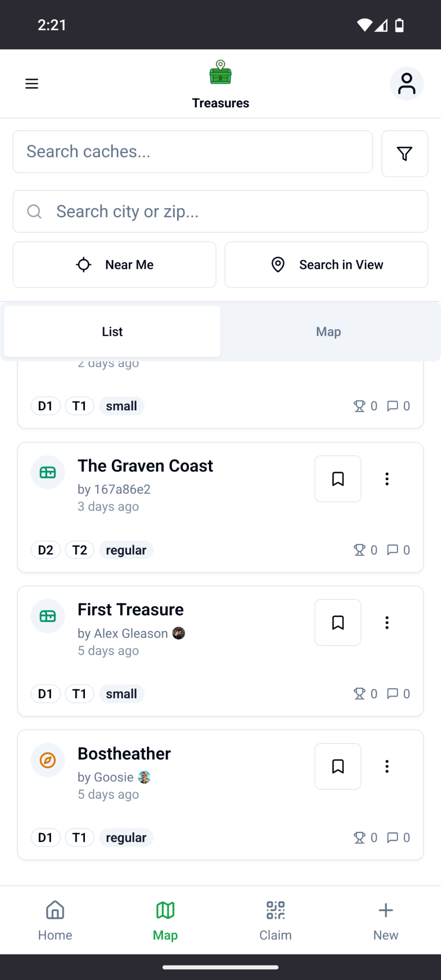Open the user profile icon
The height and width of the screenshot is (980, 441).
coord(406,84)
